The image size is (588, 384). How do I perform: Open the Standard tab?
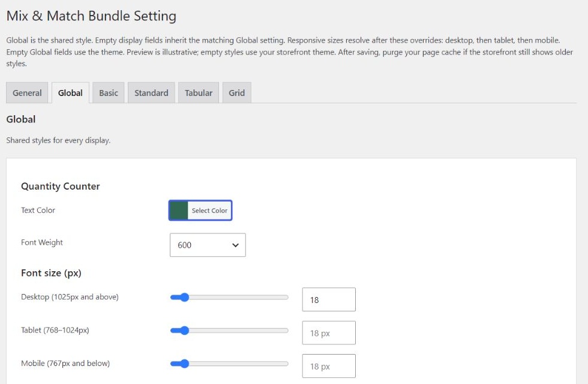coord(151,92)
